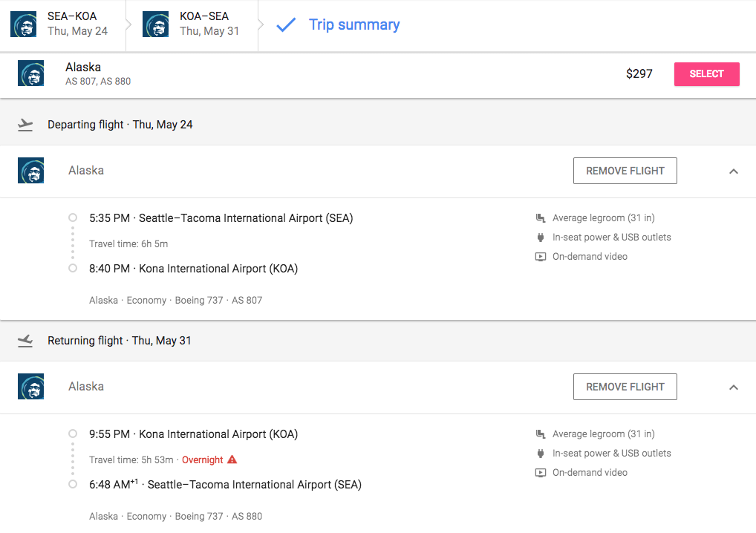Click the returning flight's on-demand video icon
The height and width of the screenshot is (533, 756).
pos(541,473)
